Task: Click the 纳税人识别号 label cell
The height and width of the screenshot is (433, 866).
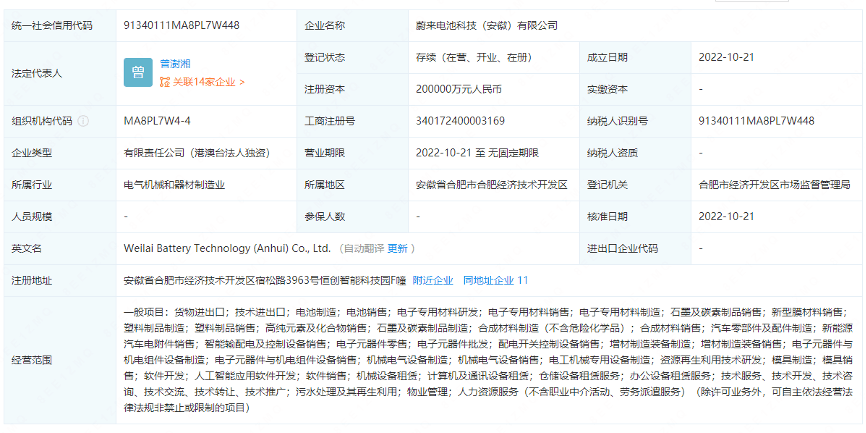Action: click(635, 121)
